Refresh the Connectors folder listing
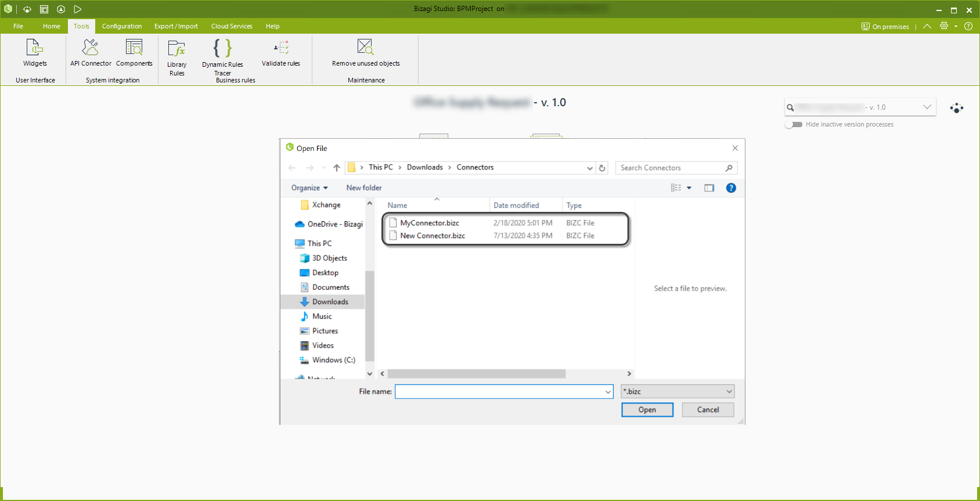The width and height of the screenshot is (980, 501). point(602,168)
